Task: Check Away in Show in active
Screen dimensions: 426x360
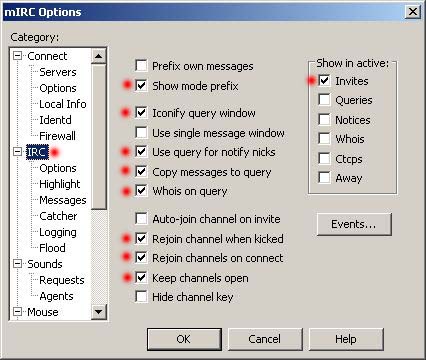Action: click(x=324, y=178)
